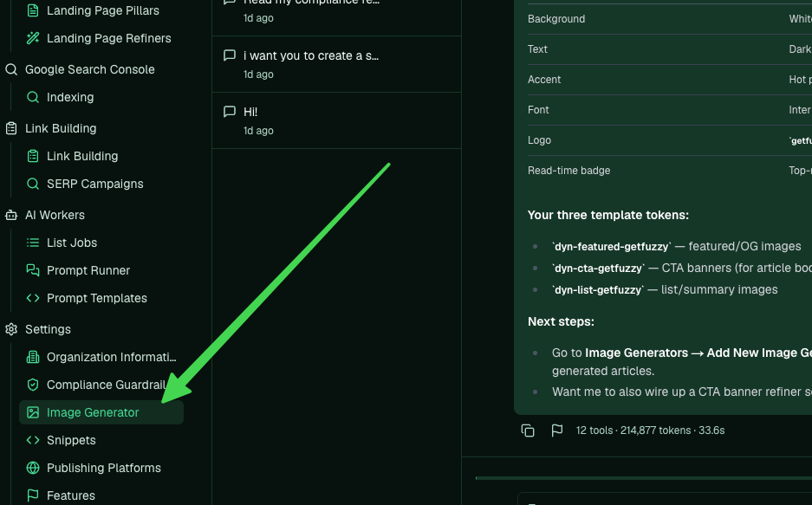Click the "Accent" table row label

coord(543,79)
